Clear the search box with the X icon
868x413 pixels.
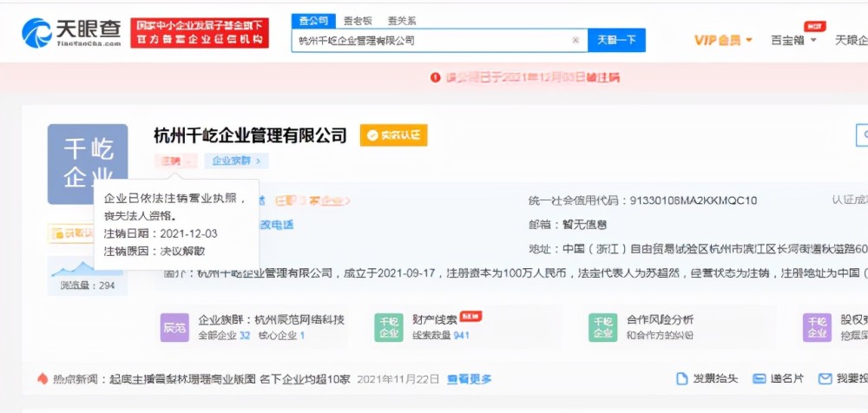575,40
